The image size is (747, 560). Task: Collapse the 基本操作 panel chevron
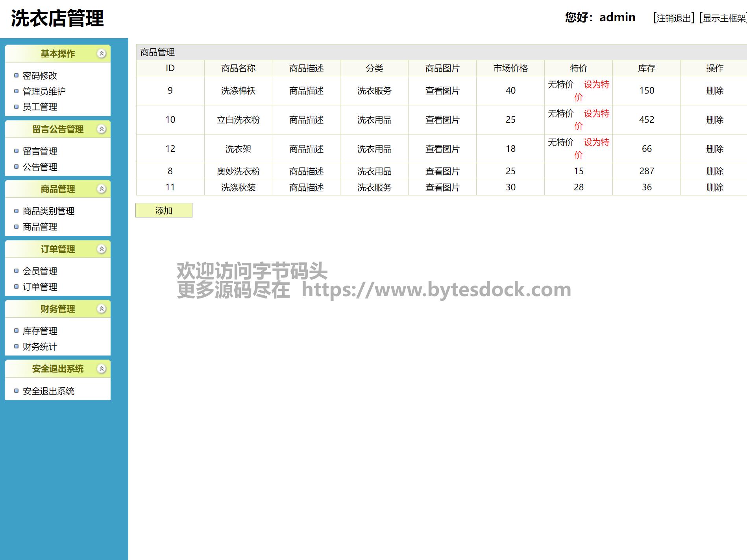click(x=102, y=54)
